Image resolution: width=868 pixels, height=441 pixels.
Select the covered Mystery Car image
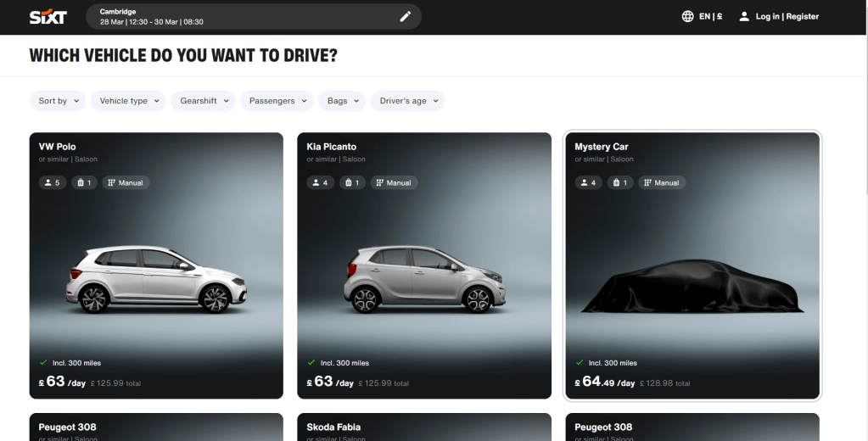[692, 286]
